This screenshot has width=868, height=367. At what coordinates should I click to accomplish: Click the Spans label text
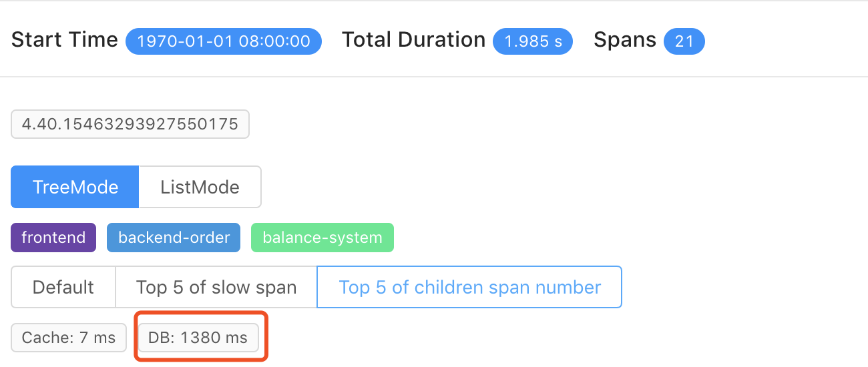[x=624, y=40]
